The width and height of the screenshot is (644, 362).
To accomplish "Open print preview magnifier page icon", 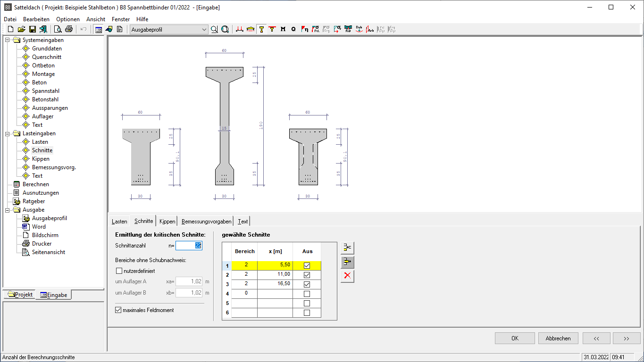I will (58, 29).
